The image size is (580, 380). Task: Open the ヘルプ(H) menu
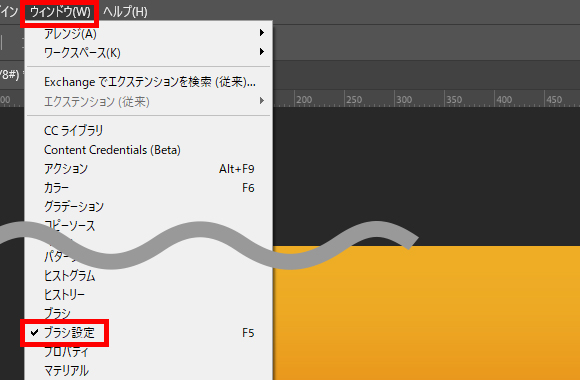pos(125,12)
